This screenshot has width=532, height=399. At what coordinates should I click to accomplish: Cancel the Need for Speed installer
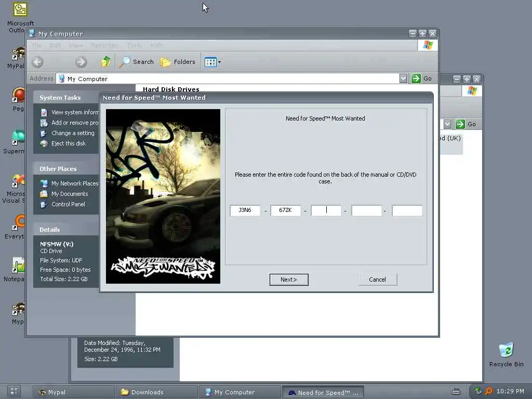377,280
